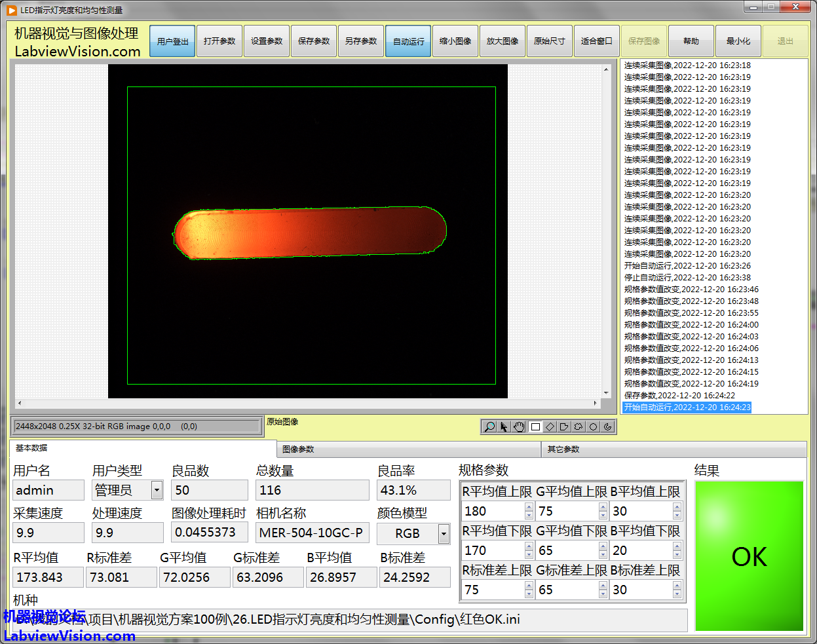Screen dimensions: 817x644
Task: Enlarge the image with 放大图像
Action: coord(503,41)
